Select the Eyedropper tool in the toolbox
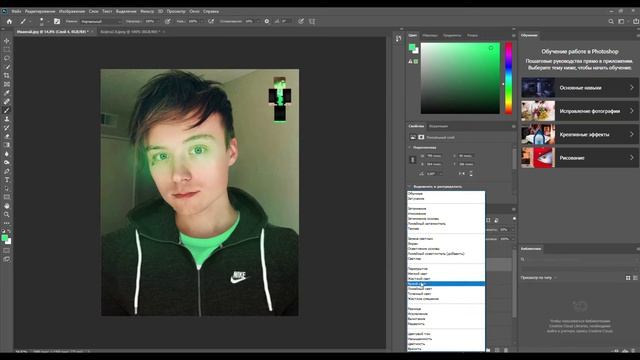 [x=7, y=93]
